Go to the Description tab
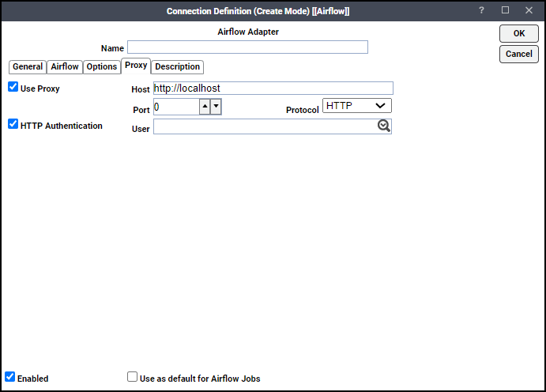Screen dimensions: 546x392 pyautogui.click(x=177, y=67)
